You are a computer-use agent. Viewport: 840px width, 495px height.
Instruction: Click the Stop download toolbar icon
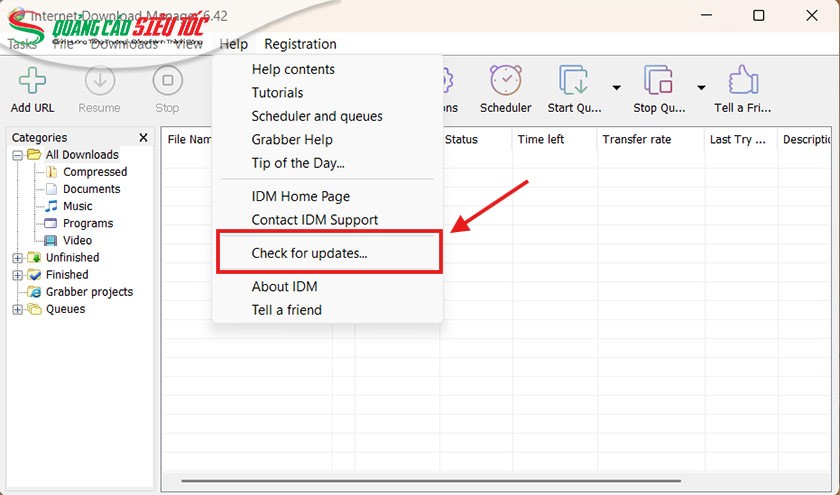(x=167, y=82)
